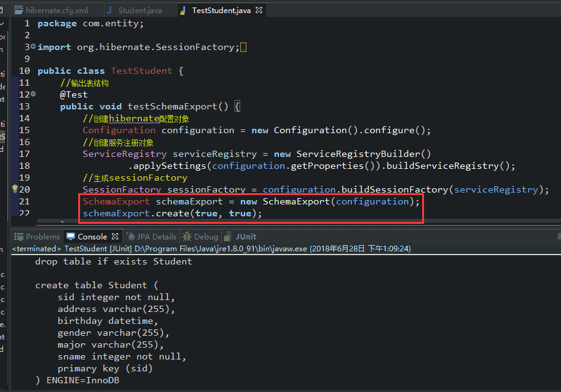Screen dimensions: 561x392
Task: Click the schemaExport.create(true, true) statement
Action: [172, 213]
